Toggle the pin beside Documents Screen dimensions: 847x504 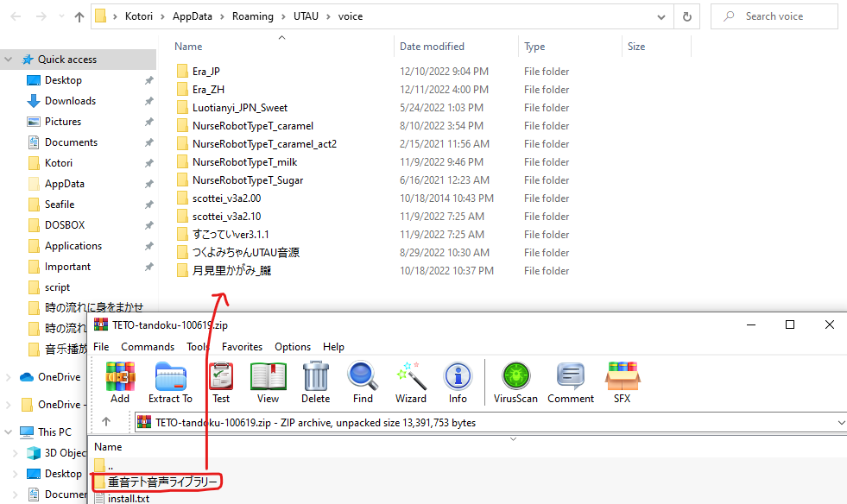pos(149,142)
